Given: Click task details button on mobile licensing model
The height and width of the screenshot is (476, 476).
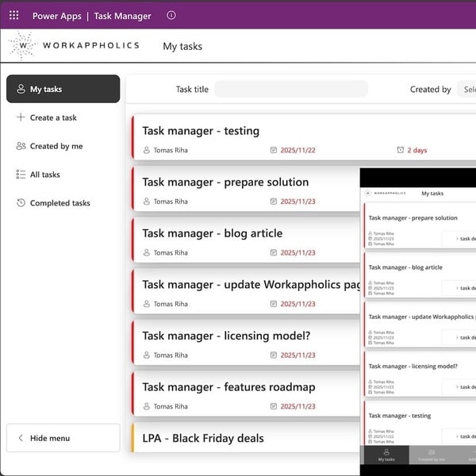Looking at the screenshot, I should point(459,387).
